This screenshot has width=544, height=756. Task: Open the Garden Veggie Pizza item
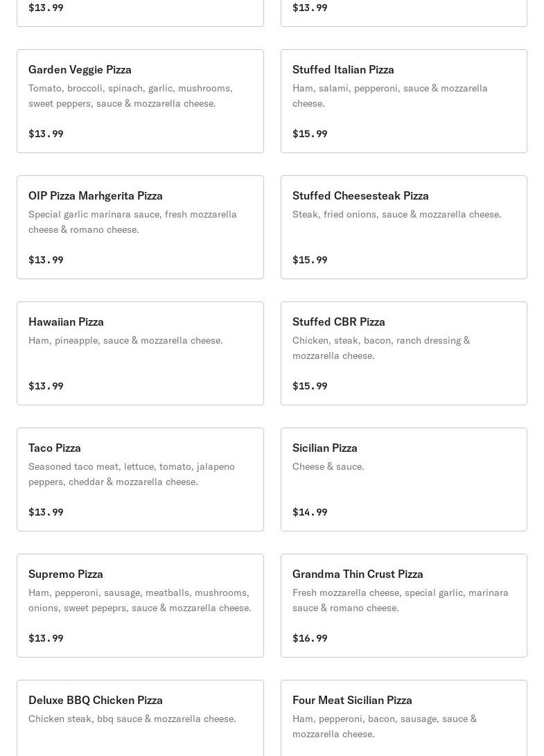click(140, 101)
